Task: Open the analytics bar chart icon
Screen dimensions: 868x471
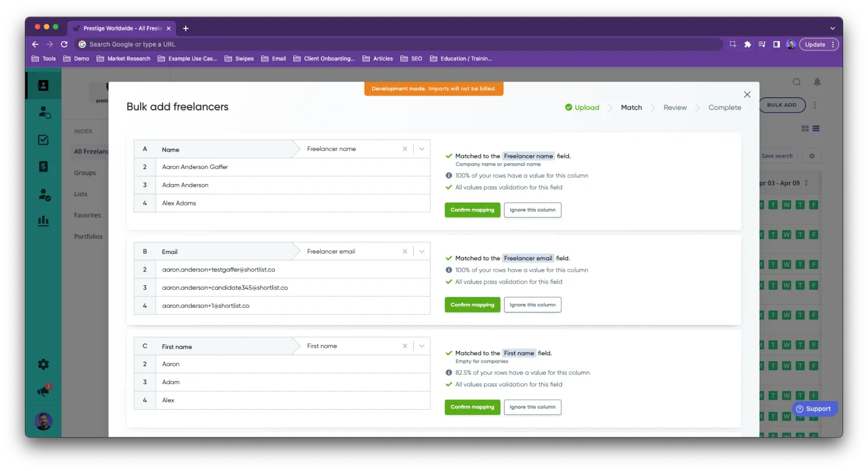Action: 43,220
